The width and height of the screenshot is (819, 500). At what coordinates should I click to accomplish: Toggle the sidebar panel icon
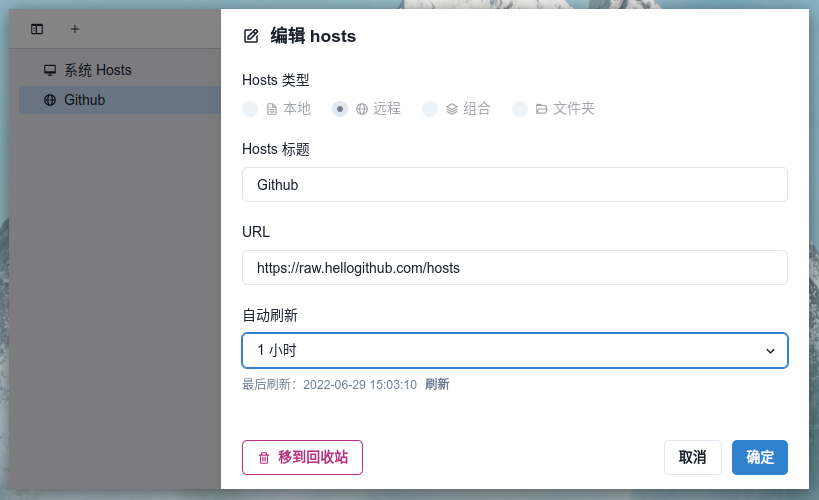coord(37,29)
